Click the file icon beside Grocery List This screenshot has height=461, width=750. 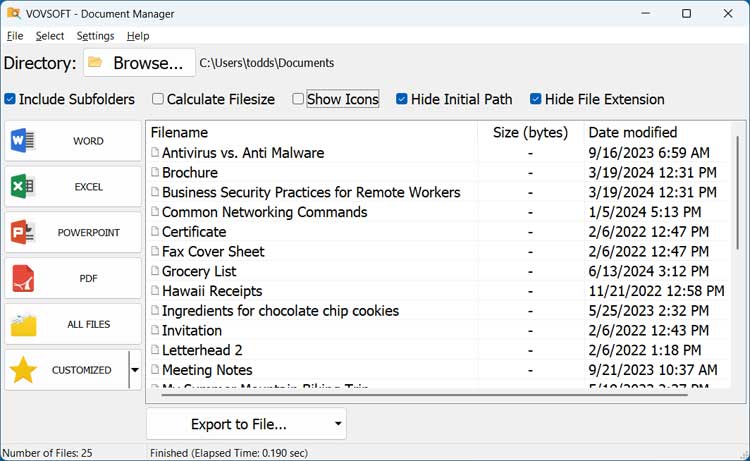coord(155,271)
